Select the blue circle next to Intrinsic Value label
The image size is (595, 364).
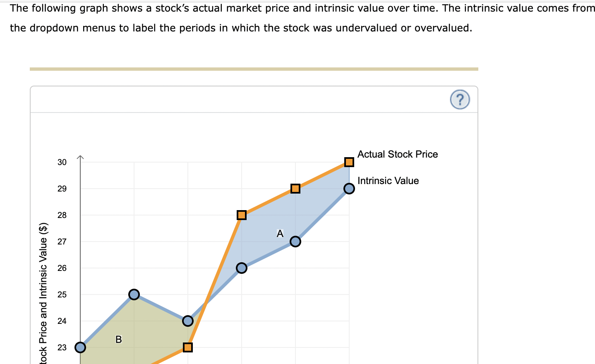coord(349,189)
